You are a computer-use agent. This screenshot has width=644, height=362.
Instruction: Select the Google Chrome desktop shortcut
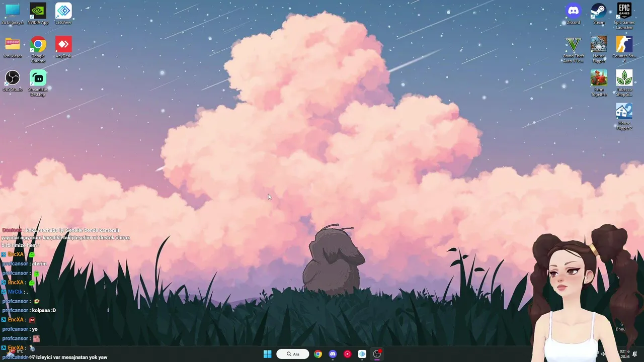click(38, 50)
